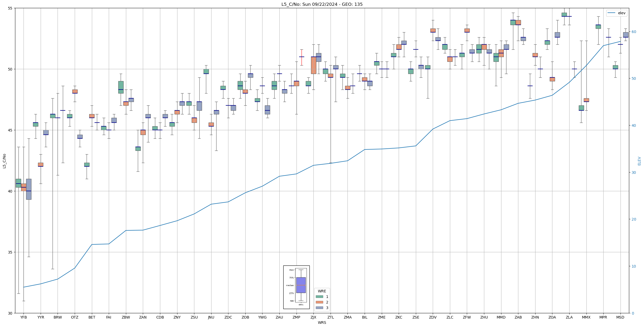This screenshot has height=327, width=644.
Task: Click the orange WRE 2 legend swatch
Action: coord(319,302)
